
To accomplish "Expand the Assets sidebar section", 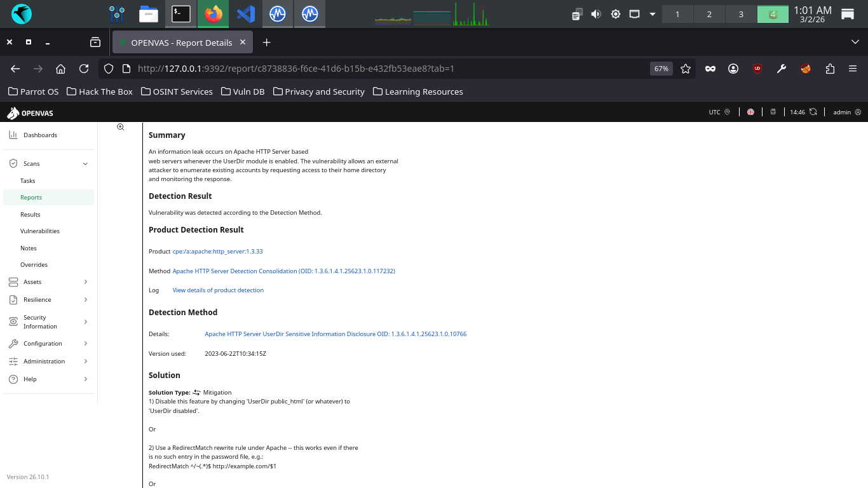I will click(86, 282).
